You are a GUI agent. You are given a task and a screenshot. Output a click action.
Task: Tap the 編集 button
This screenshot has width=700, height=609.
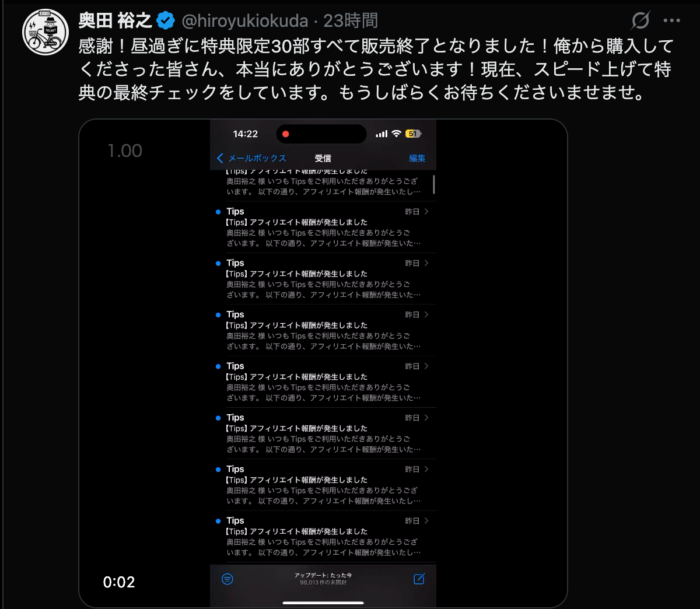coord(417,158)
